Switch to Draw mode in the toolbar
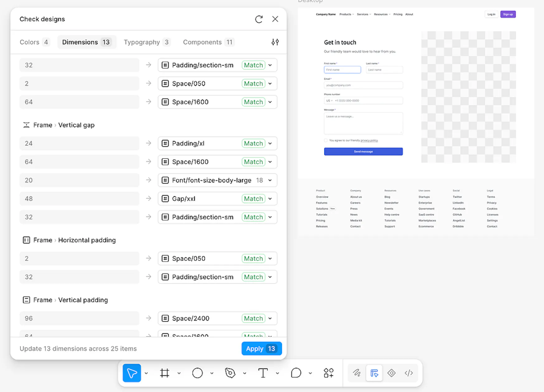The image size is (544, 392). coord(357,373)
